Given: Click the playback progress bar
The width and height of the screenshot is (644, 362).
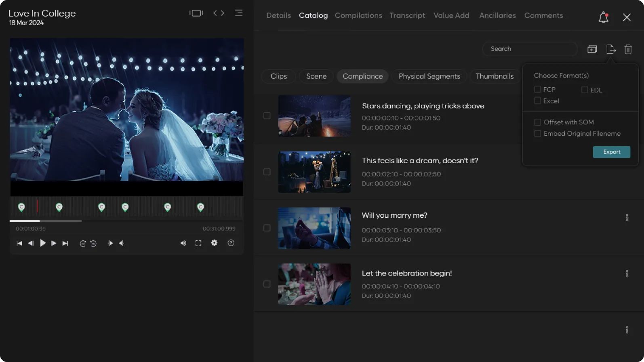Looking at the screenshot, I should 126,221.
